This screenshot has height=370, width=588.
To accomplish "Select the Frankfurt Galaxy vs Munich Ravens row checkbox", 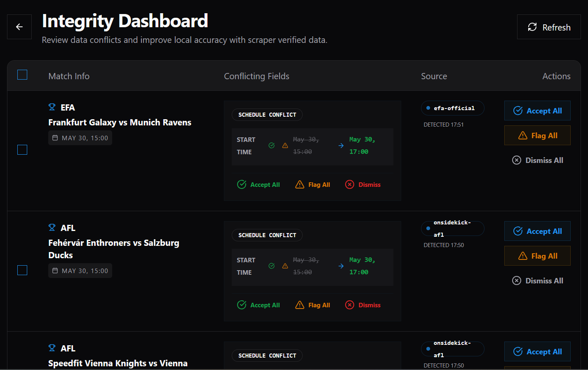I will 22,150.
